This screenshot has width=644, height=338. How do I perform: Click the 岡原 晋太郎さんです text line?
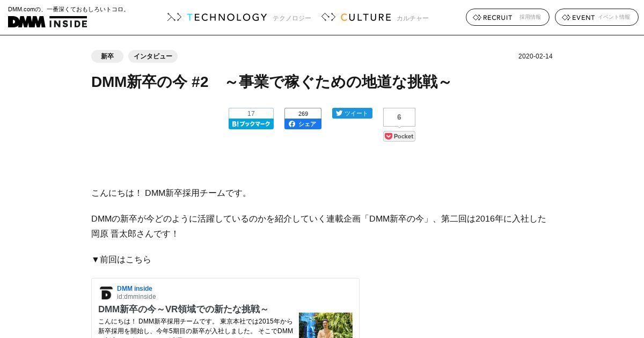point(135,234)
